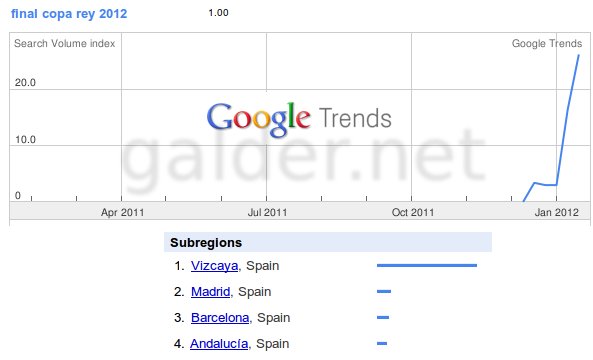Select the Apr 2011 timeline label
The image size is (593, 360).
[123, 213]
